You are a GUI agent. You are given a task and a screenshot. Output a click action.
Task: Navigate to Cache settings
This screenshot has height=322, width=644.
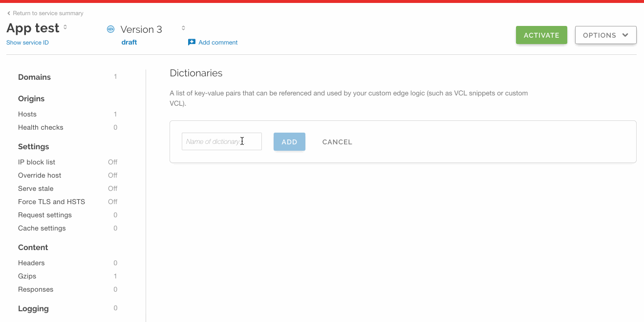coord(42,228)
